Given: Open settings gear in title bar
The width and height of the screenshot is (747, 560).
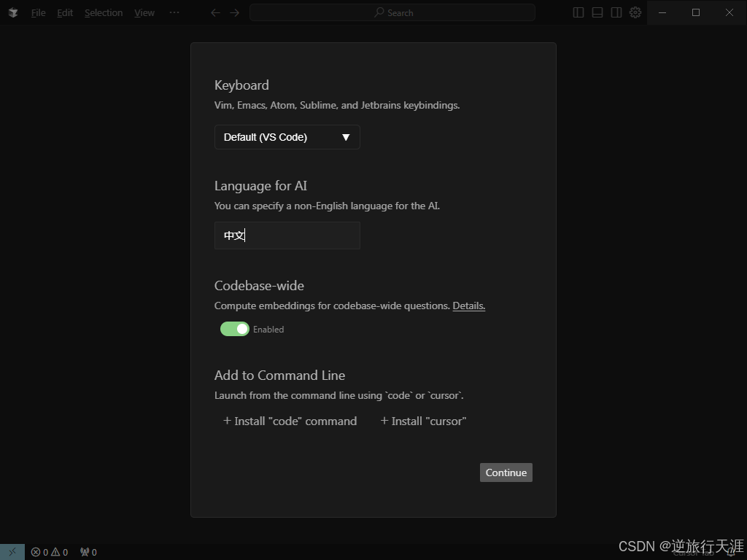Looking at the screenshot, I should tap(635, 12).
